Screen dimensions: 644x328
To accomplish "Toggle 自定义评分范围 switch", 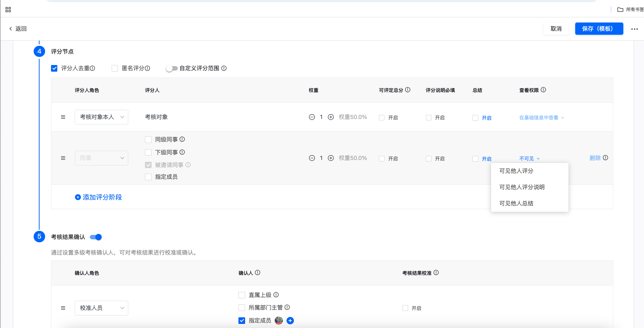I will 172,68.
